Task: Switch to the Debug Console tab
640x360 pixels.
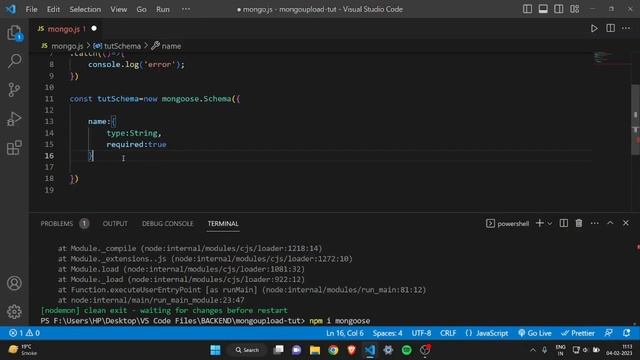Action: point(167,223)
